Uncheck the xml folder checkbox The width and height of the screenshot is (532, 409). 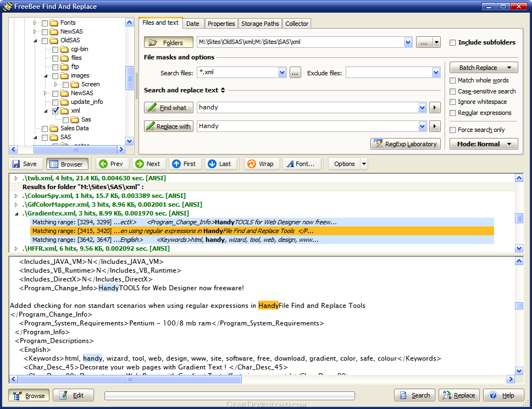coord(56,110)
